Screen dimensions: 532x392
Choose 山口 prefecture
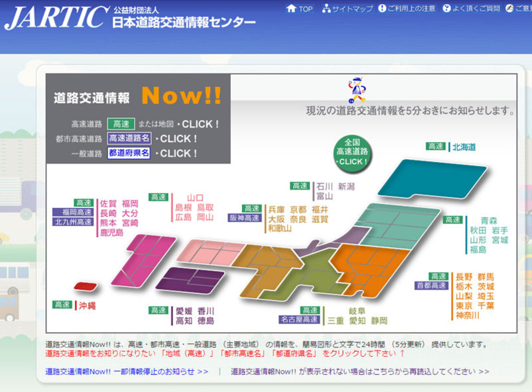195,198
